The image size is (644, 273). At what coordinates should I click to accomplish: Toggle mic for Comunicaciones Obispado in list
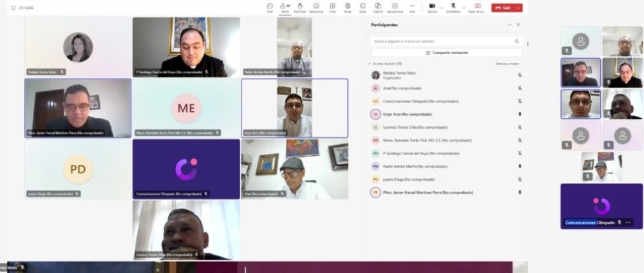[x=520, y=101]
